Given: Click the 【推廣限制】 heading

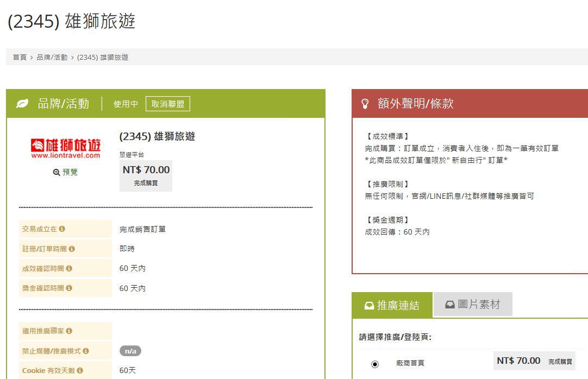Looking at the screenshot, I should [387, 184].
